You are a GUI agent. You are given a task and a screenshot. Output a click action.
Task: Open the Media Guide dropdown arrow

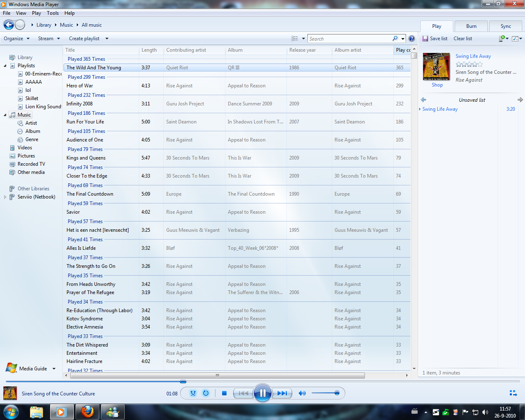(x=54, y=369)
